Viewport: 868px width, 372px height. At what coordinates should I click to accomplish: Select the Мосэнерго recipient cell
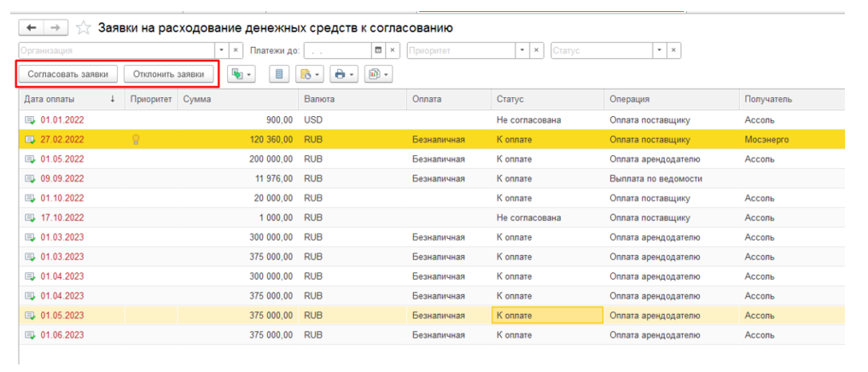(x=791, y=140)
